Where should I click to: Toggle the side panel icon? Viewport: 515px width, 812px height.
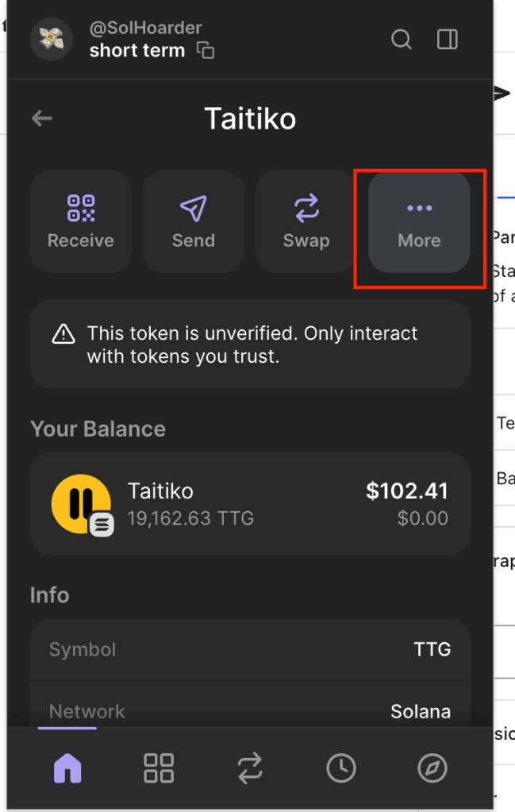click(x=447, y=39)
